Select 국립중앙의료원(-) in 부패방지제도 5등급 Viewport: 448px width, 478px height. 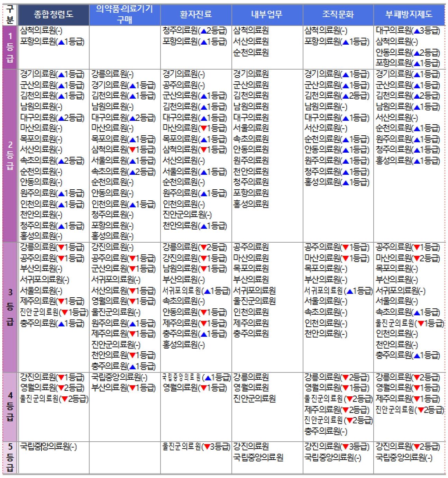pyautogui.click(x=404, y=458)
